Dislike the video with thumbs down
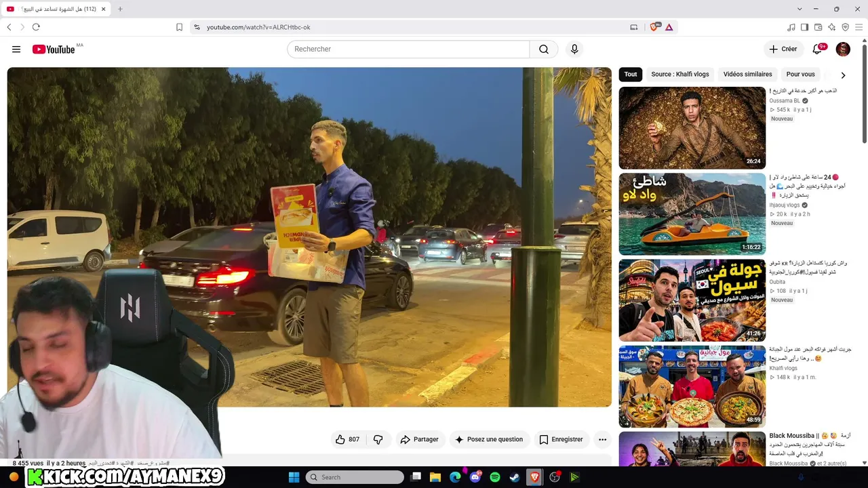 point(378,439)
